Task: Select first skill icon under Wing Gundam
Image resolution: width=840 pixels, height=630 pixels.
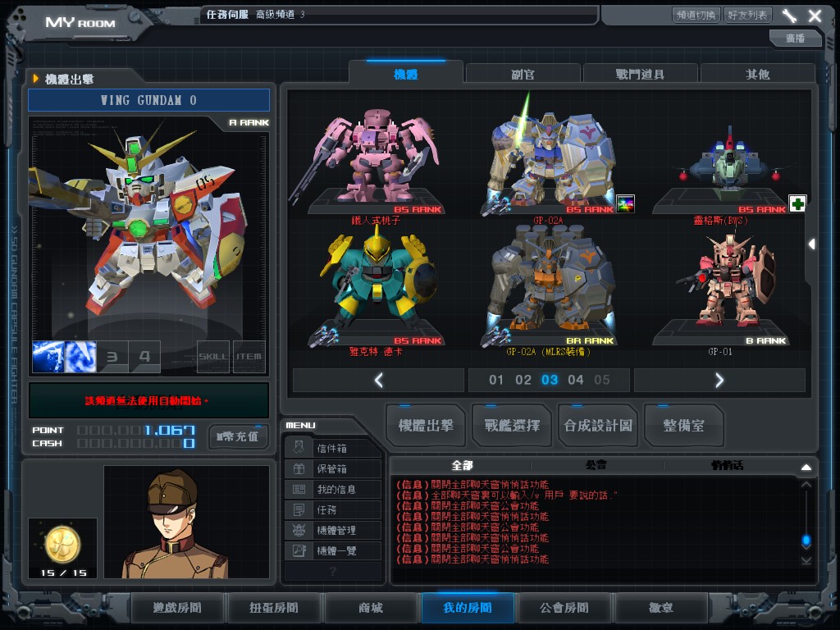Action: coord(48,357)
